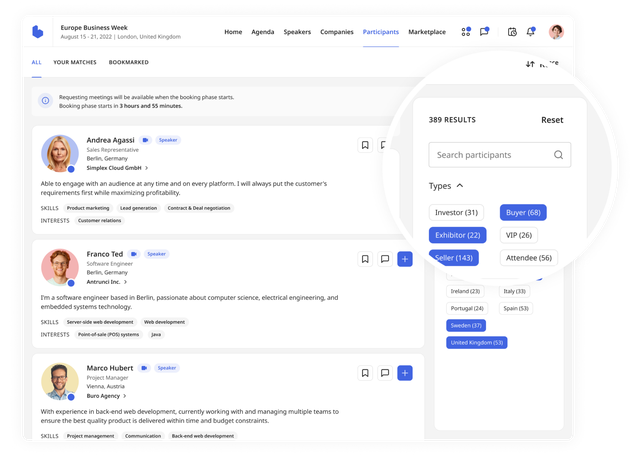
Task: Open the apps grid icon in header
Action: click(x=466, y=32)
